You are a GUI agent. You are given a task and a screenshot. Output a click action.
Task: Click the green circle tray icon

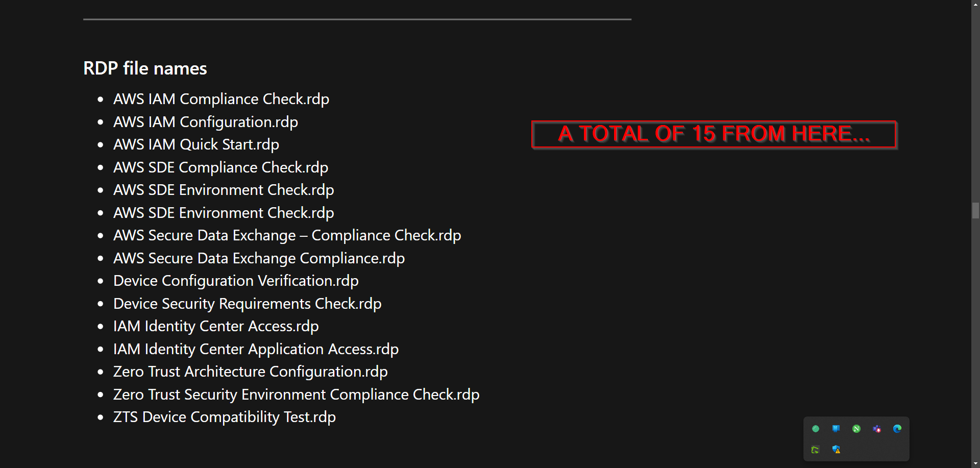816,429
